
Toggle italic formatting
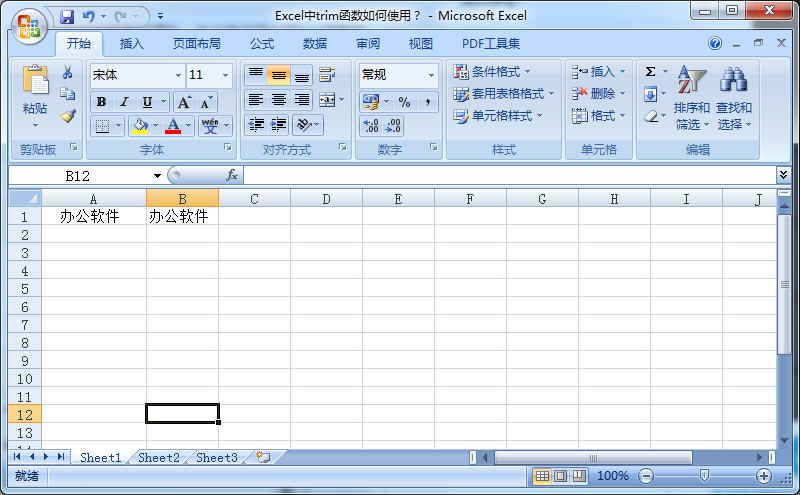point(124,102)
